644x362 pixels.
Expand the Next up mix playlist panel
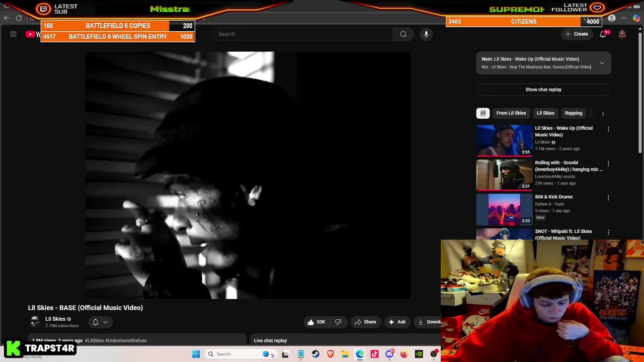click(602, 63)
